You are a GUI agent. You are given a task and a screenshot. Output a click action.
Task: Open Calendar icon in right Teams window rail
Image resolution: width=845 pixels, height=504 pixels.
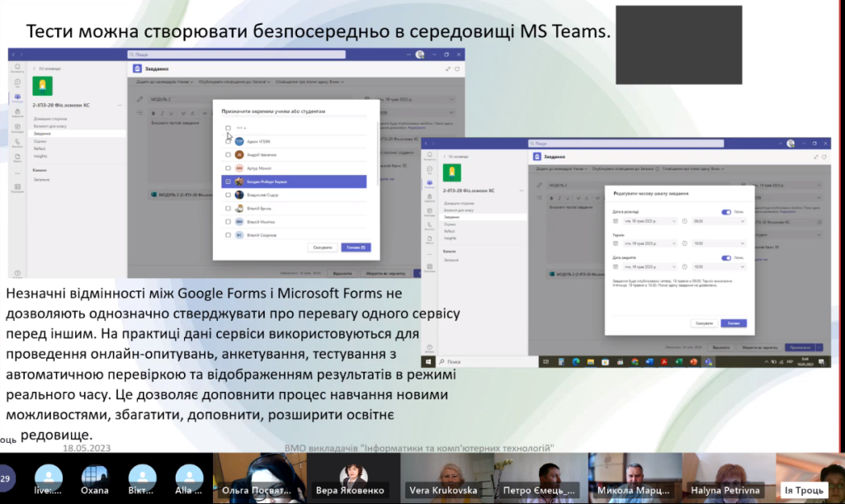point(429,212)
